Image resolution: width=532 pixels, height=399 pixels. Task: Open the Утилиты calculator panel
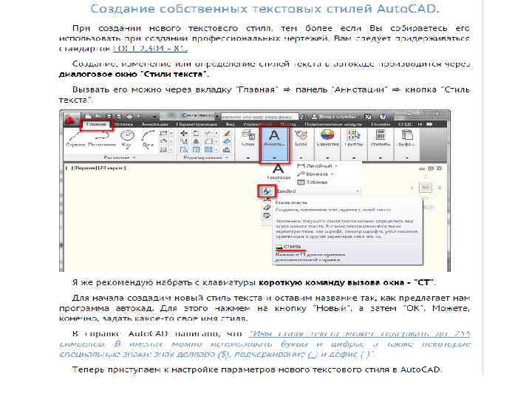point(381,138)
